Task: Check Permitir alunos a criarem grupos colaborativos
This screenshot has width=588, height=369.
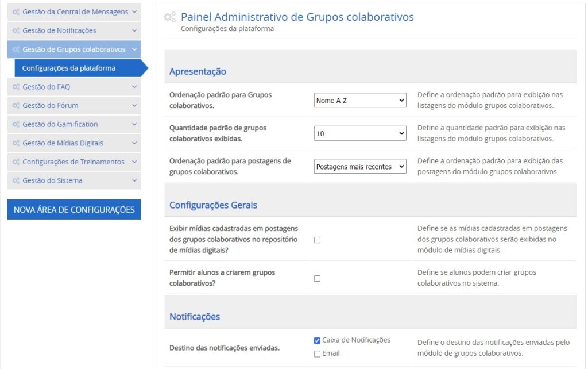Action: pos(317,278)
